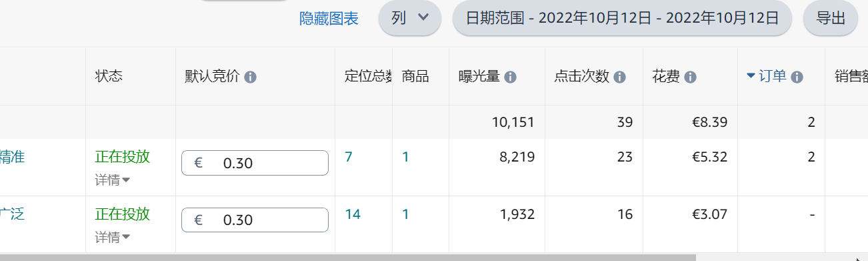Click the default bid field in 精准 row

point(255,163)
